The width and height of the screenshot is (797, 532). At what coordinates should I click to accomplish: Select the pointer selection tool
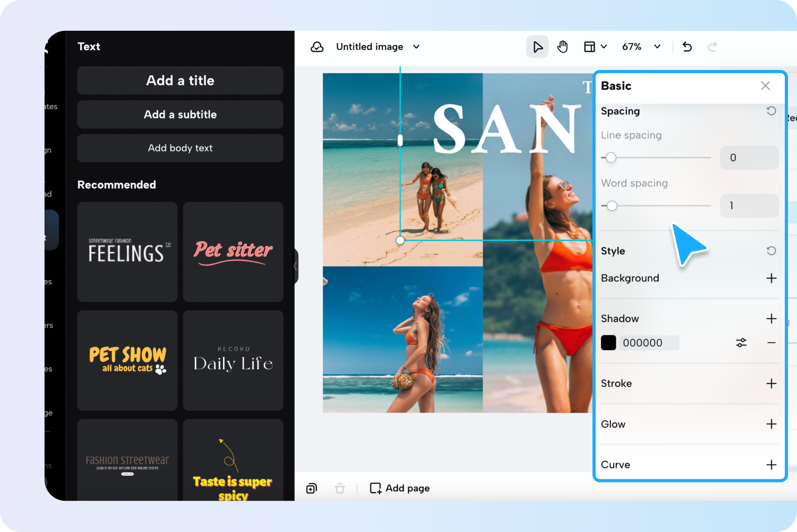pyautogui.click(x=537, y=47)
